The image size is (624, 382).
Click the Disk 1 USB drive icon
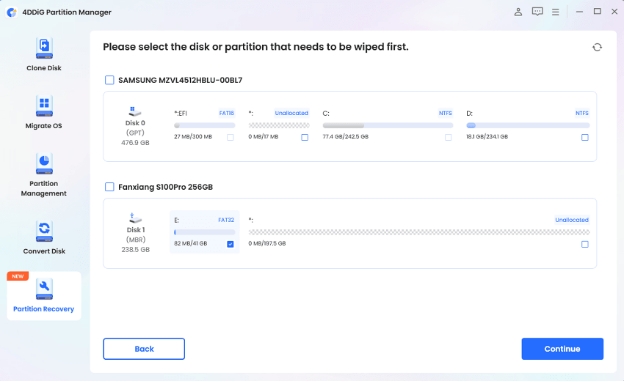[x=135, y=218]
